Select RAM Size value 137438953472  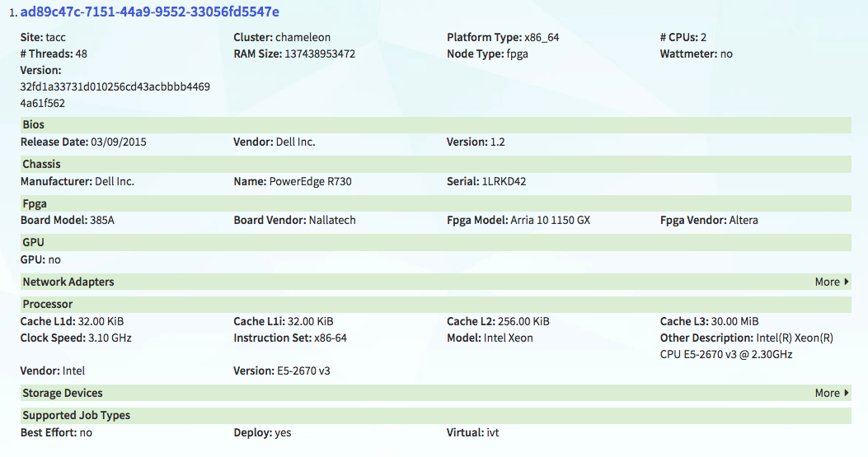[x=320, y=54]
